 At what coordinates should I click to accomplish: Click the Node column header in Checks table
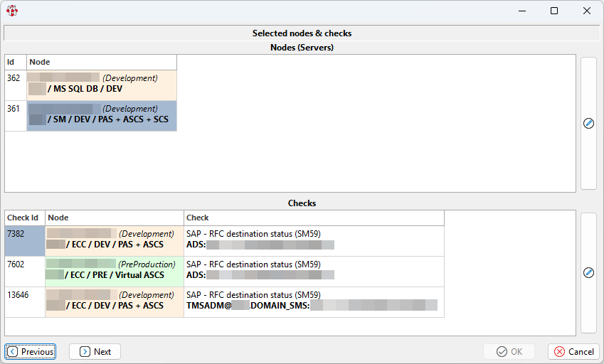(114, 218)
